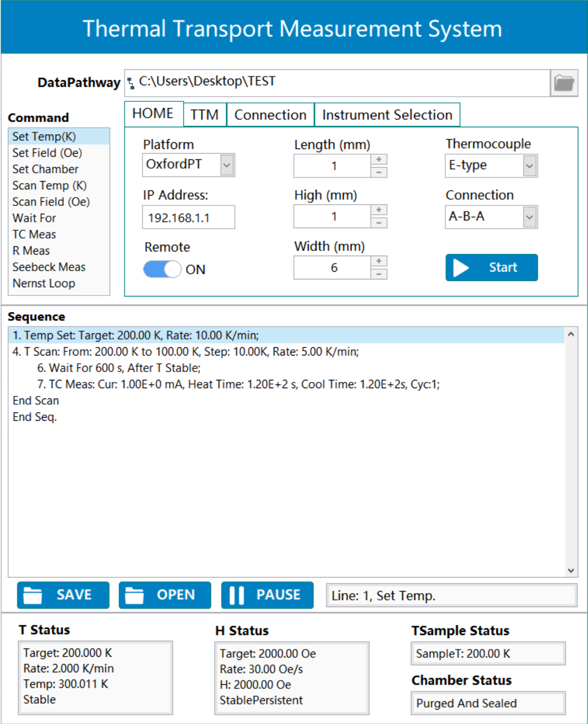Image resolution: width=588 pixels, height=724 pixels.
Task: Decrease Length (mm) with minus stepper
Action: pos(379,172)
